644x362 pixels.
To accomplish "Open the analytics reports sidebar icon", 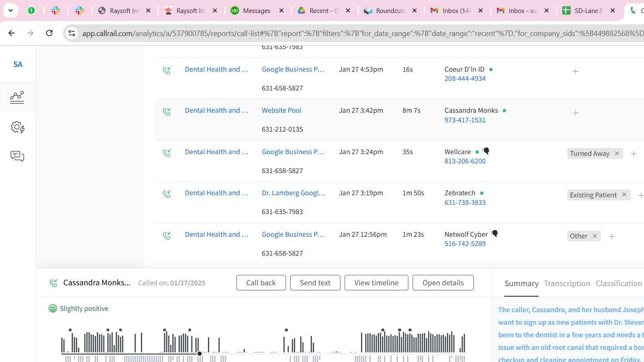I will pos(17,97).
